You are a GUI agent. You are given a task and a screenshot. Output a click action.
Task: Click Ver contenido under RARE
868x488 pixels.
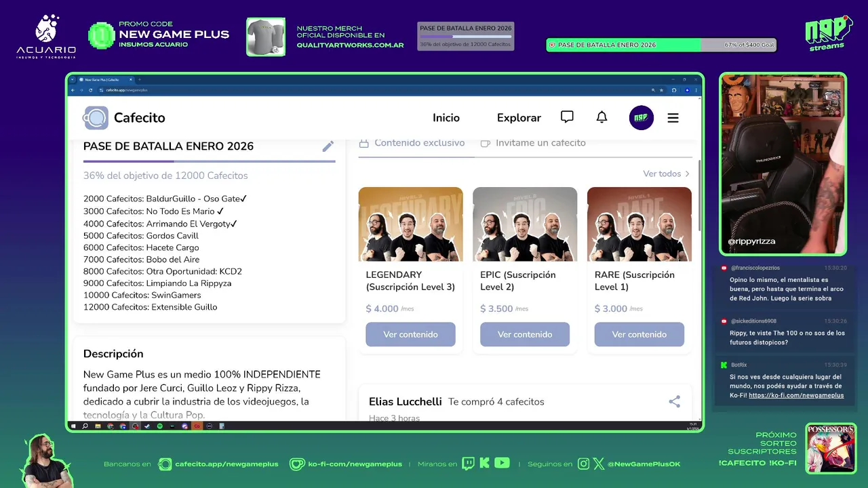coord(639,334)
